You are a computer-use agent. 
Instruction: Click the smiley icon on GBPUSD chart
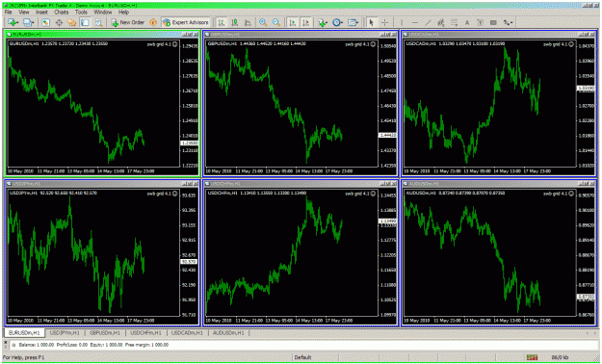pyautogui.click(x=373, y=44)
